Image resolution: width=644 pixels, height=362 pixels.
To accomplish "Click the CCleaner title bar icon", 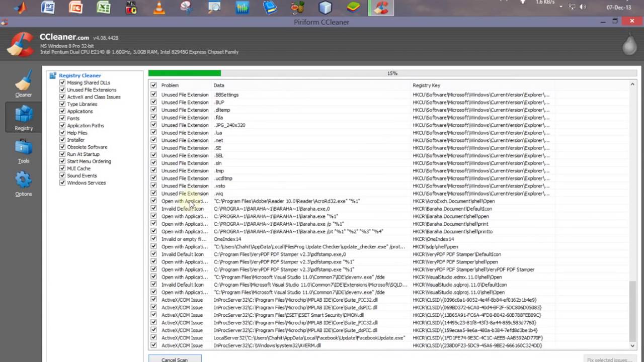I will tap(4, 22).
